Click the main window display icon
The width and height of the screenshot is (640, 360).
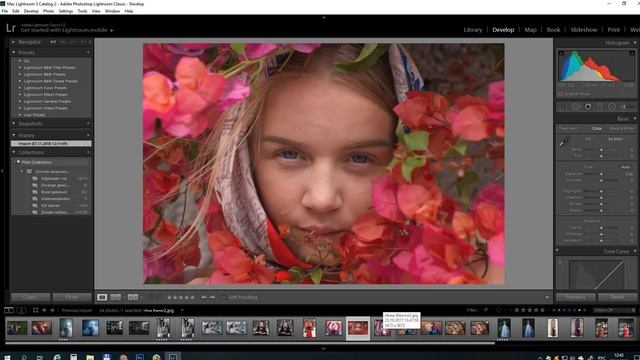(9, 310)
